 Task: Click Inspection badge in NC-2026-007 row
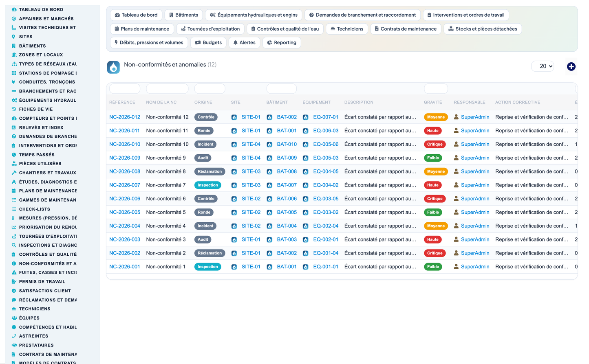click(207, 185)
